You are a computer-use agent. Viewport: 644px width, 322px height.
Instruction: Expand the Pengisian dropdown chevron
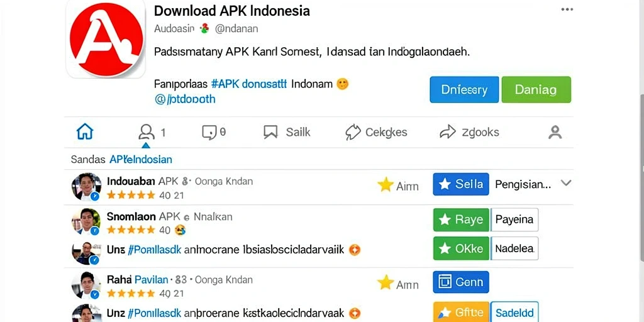[566, 183]
